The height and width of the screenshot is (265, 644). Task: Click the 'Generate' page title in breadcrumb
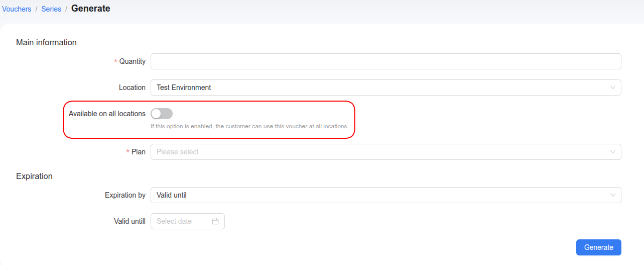pos(91,9)
